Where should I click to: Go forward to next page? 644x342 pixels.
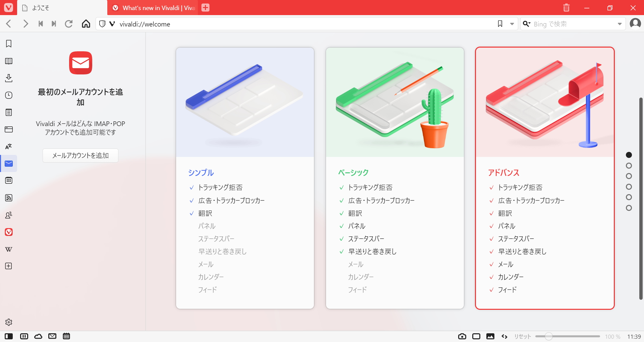25,24
